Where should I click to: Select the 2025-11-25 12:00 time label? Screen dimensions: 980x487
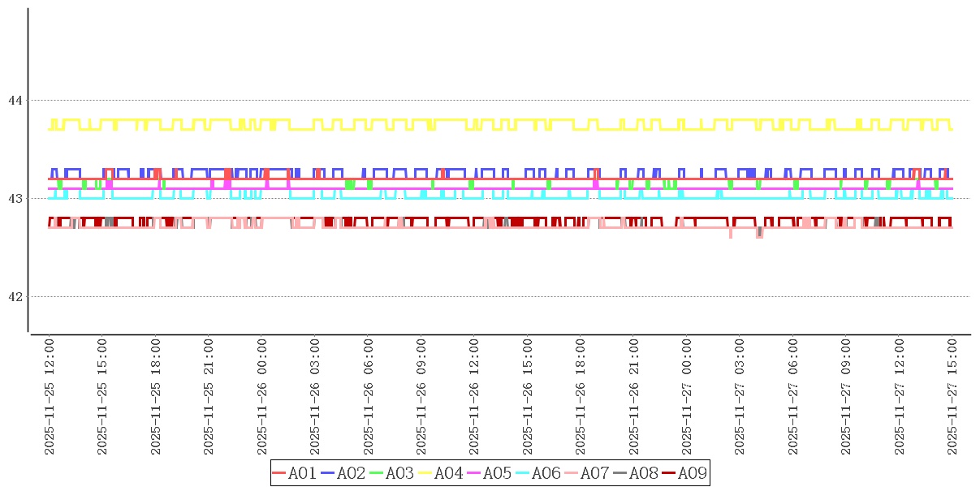[49, 397]
